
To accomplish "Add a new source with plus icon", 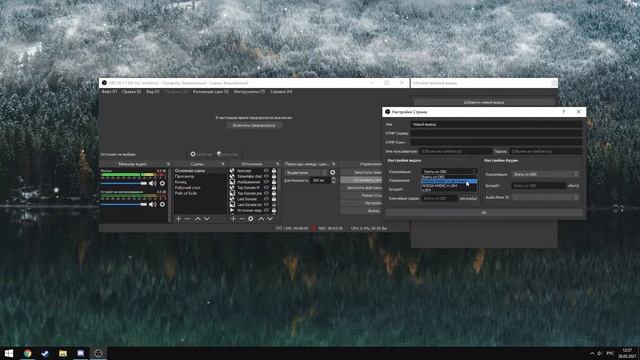I will [x=233, y=219].
